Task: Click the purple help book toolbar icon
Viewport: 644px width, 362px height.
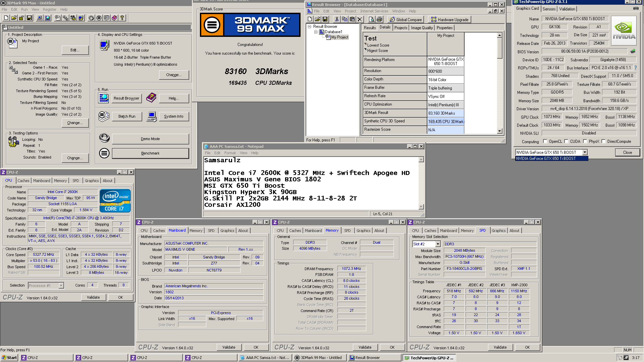Action: tap(114, 18)
